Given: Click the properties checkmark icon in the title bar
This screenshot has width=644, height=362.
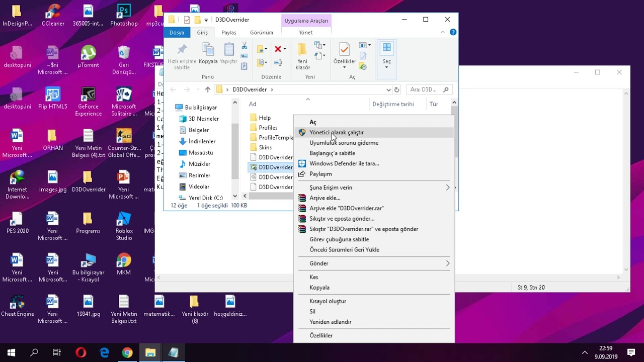Looking at the screenshot, I should (187, 20).
